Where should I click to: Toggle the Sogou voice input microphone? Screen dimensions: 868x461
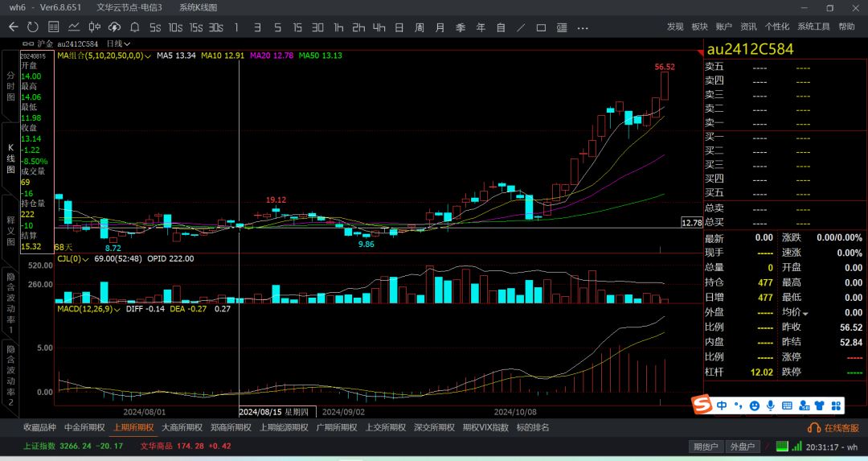(x=770, y=404)
